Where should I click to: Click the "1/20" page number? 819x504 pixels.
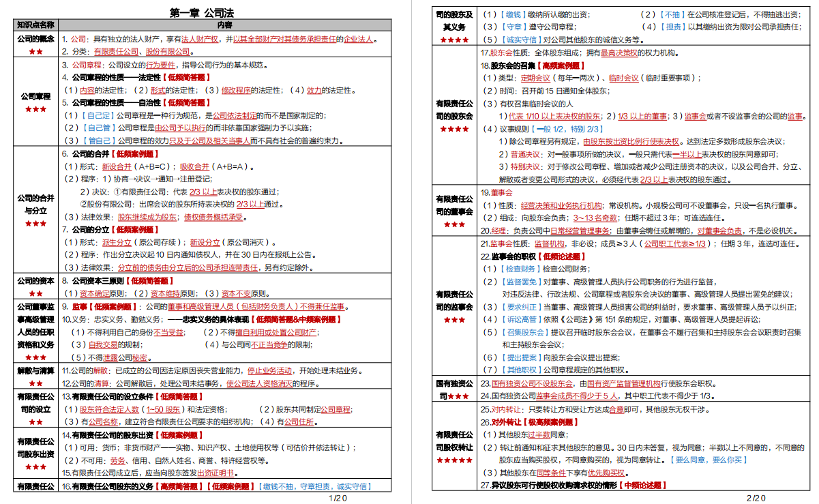pyautogui.click(x=339, y=498)
